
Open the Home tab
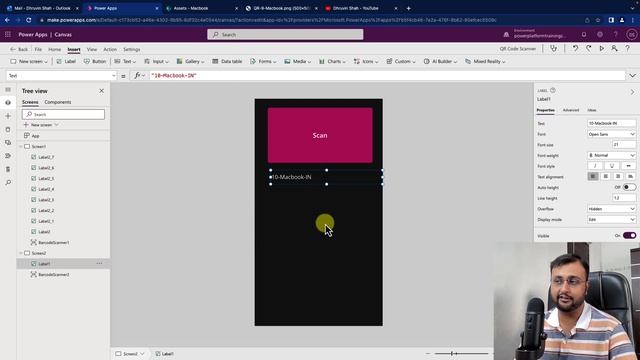click(x=54, y=49)
